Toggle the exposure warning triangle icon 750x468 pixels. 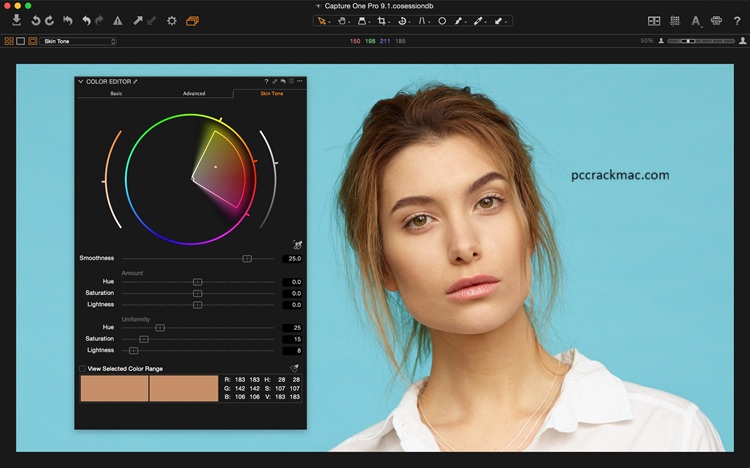(118, 21)
